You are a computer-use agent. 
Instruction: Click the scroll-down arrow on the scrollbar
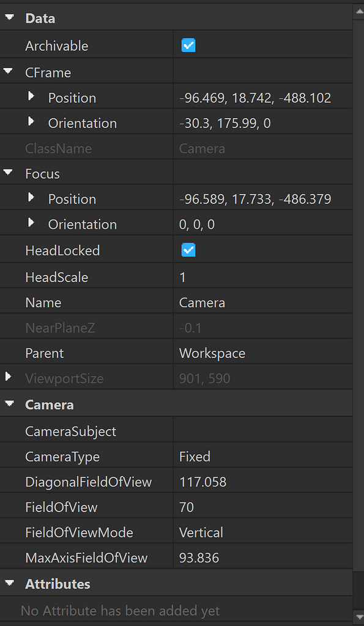click(359, 617)
